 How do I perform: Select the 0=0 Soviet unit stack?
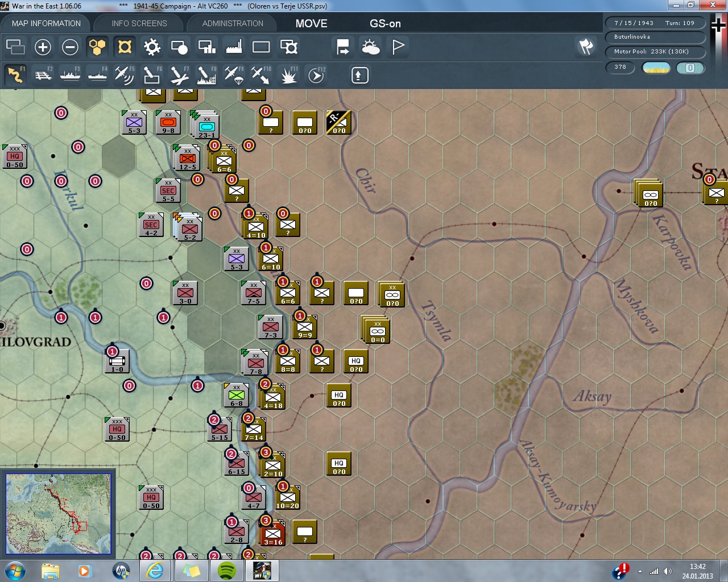[x=376, y=330]
